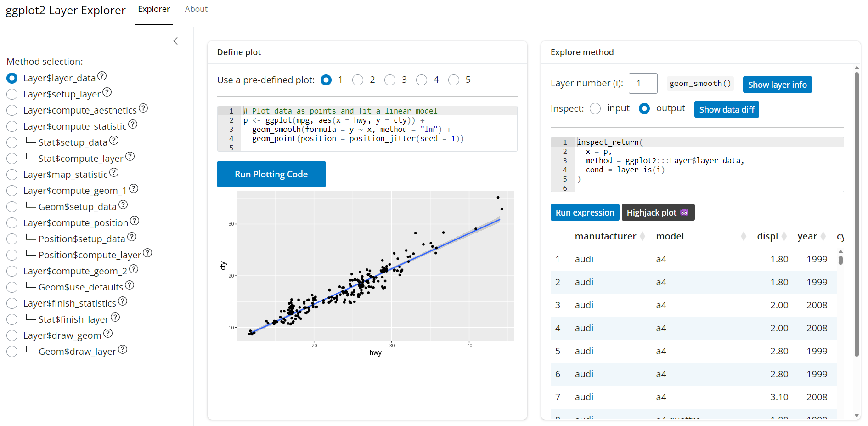Image resolution: width=868 pixels, height=426 pixels.
Task: Run the plotting code
Action: click(x=271, y=174)
